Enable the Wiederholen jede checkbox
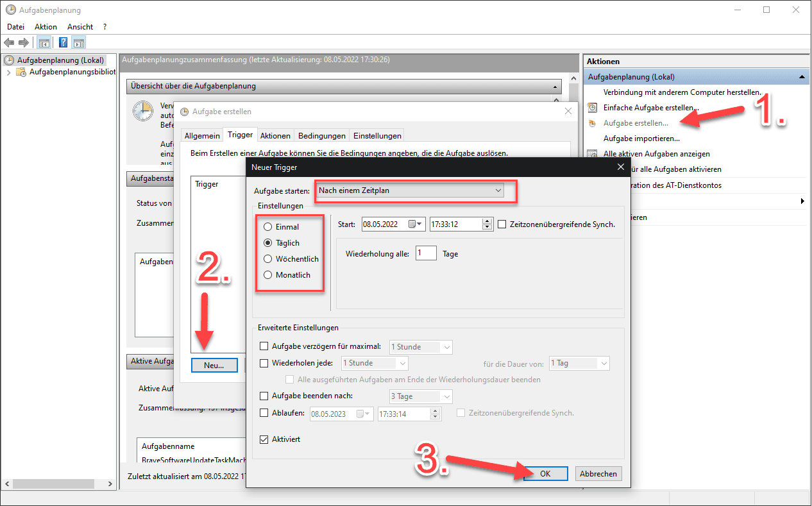The height and width of the screenshot is (506, 812). pyautogui.click(x=264, y=363)
